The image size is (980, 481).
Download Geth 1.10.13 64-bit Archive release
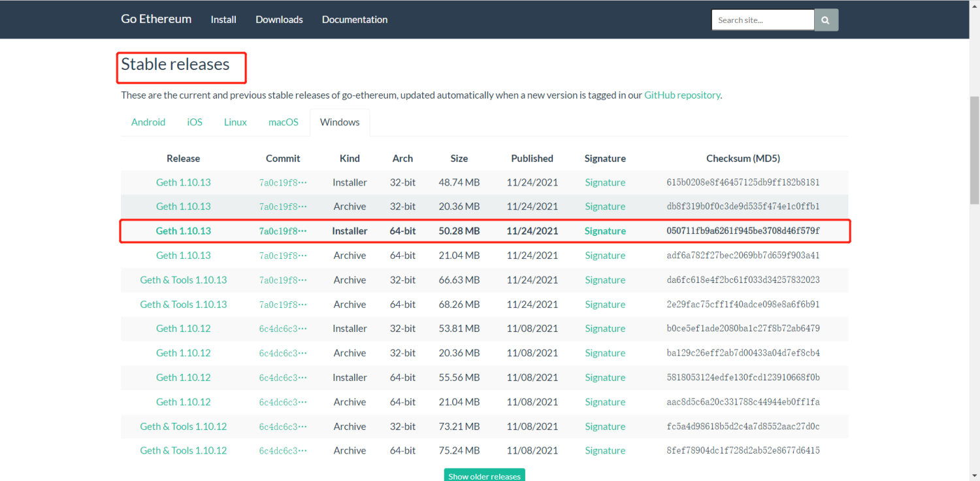pyautogui.click(x=184, y=256)
